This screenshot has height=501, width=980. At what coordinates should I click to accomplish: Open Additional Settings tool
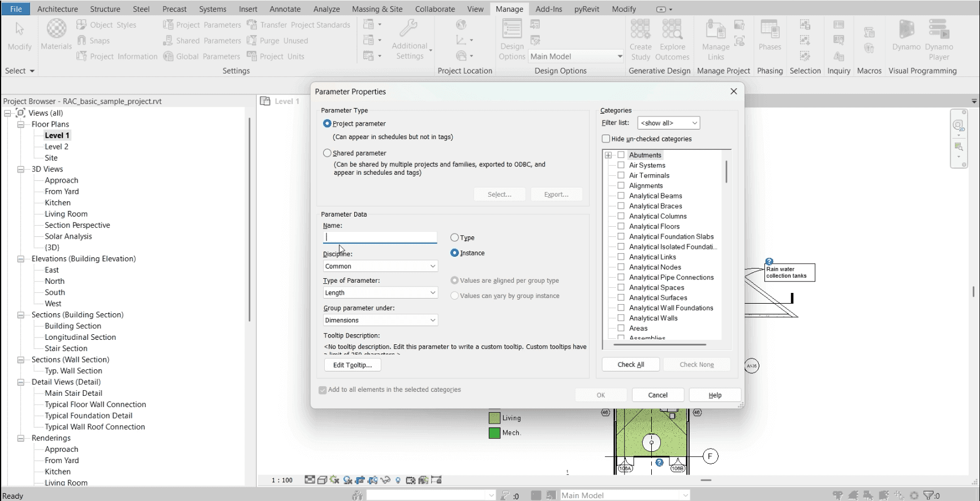point(410,40)
